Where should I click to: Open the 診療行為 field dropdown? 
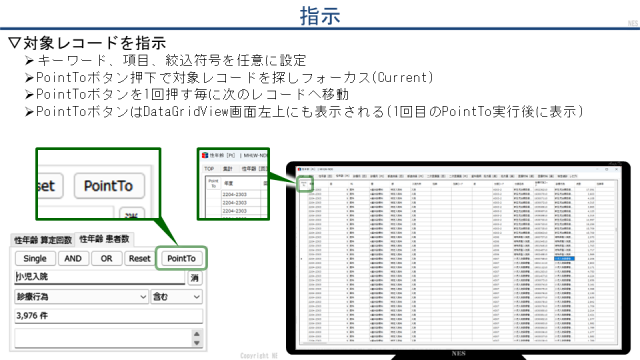81,297
